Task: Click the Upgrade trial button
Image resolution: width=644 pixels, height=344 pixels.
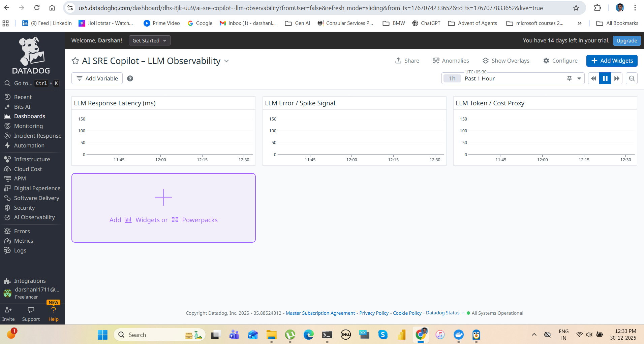Action: pyautogui.click(x=626, y=40)
